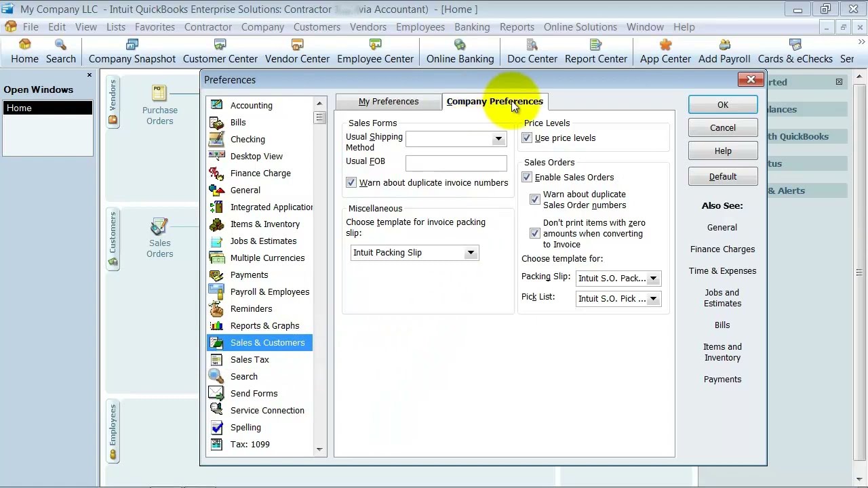This screenshot has width=868, height=488.
Task: Open Cards & eChecks toolbar icon
Action: click(x=795, y=52)
